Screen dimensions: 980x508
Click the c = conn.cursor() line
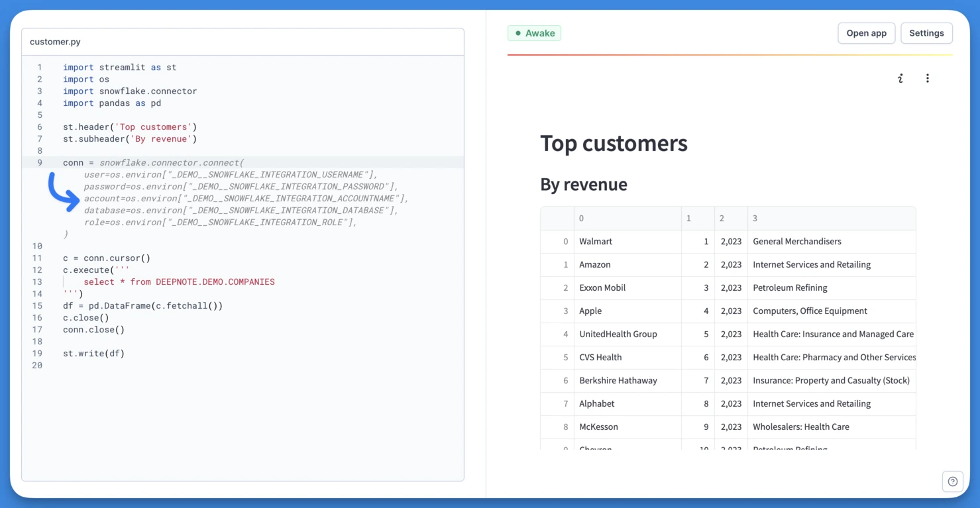(107, 258)
